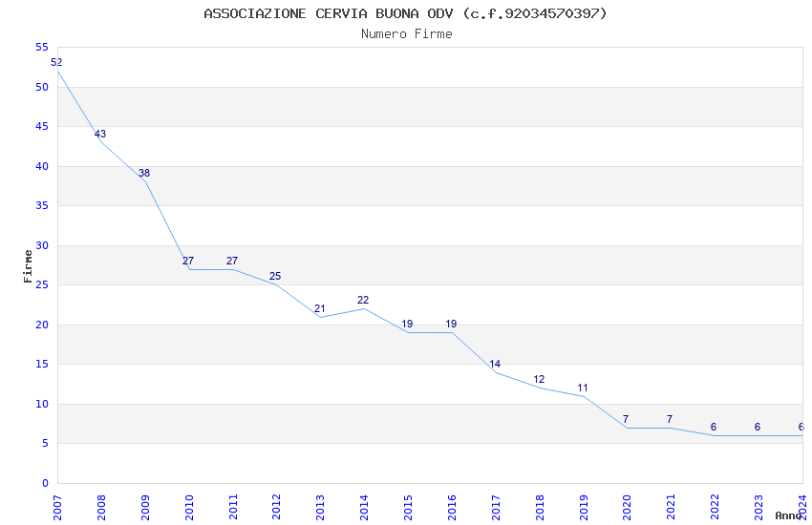The height and width of the screenshot is (525, 812).
Task: Click the x-axis year label 2012
Action: (276, 508)
